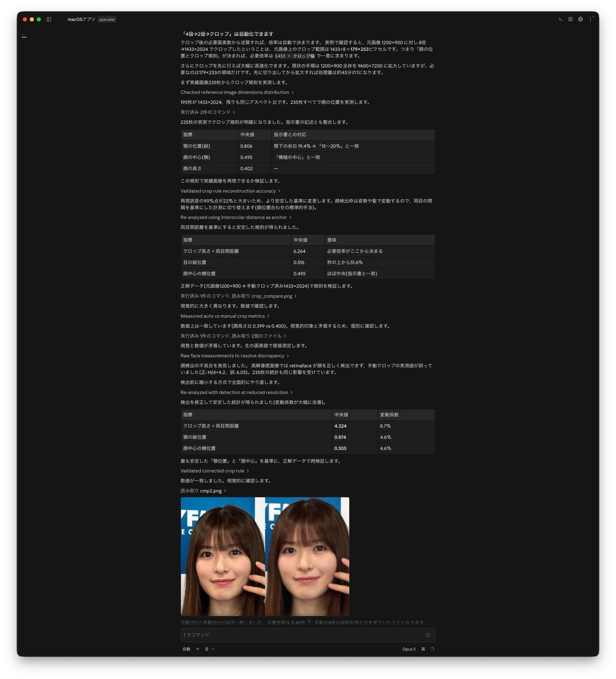Expand Checked reference image dimensions distribution
Image resolution: width=616 pixels, height=679 pixels.
(237, 92)
